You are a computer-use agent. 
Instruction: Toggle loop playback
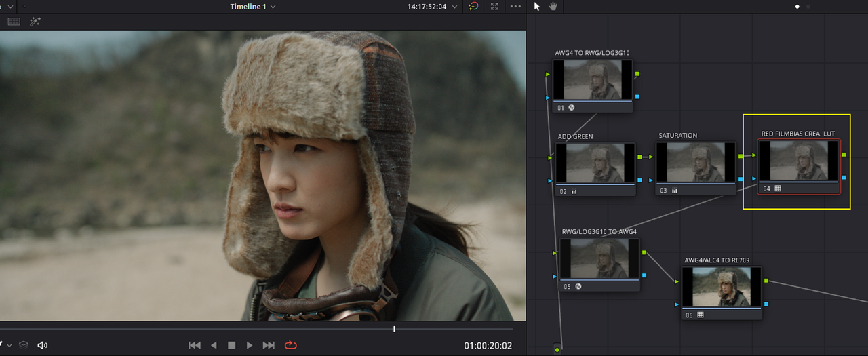[291, 345]
